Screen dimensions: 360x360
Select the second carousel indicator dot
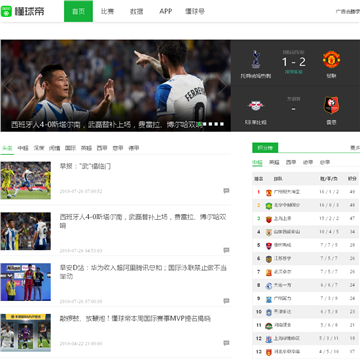click(x=205, y=124)
